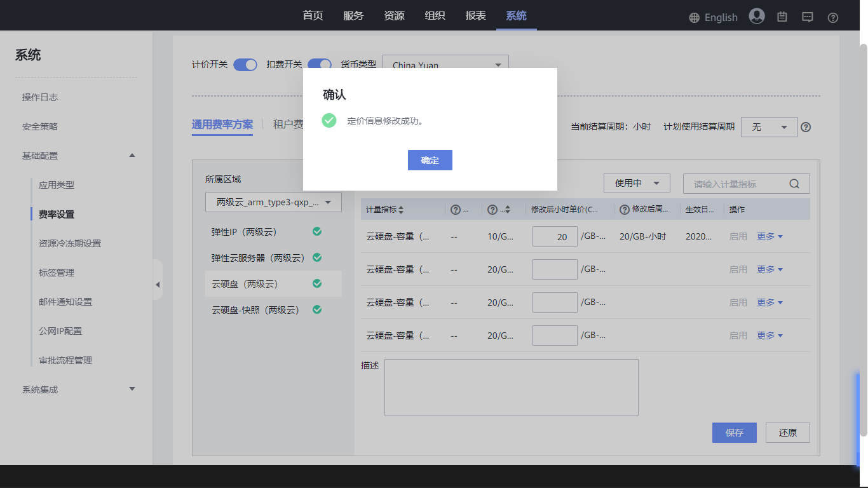868x488 pixels.
Task: Click the 保存 save button
Action: (x=734, y=433)
